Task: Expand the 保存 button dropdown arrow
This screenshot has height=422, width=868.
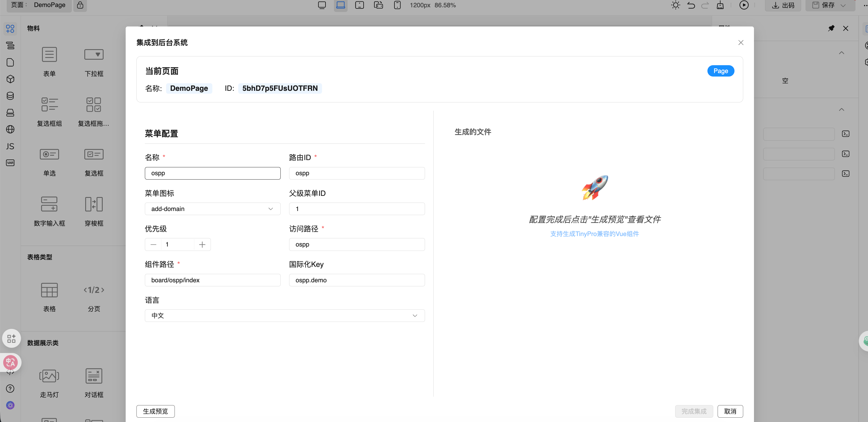Action: click(843, 6)
